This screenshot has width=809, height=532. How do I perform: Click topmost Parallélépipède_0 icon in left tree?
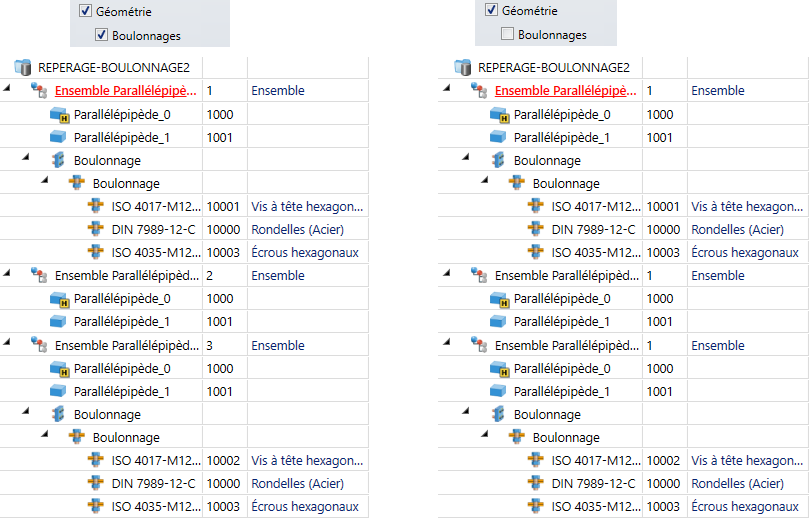tap(59, 114)
